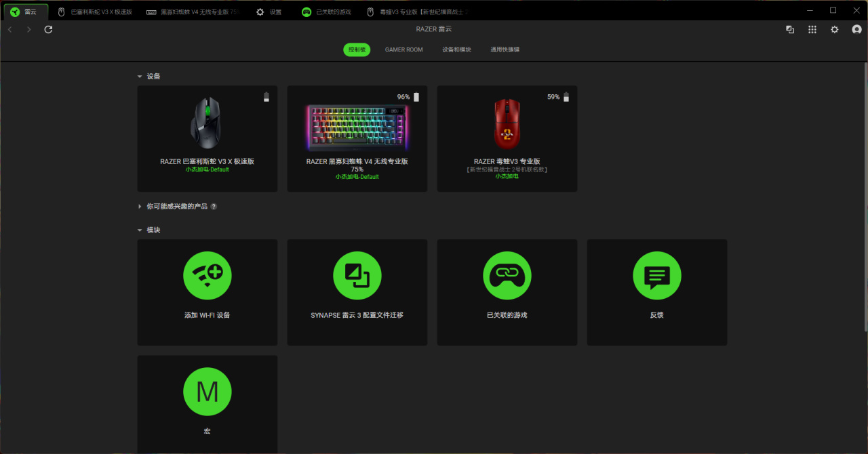Switch to the 已关联的游戏 window tab
The height and width of the screenshot is (454, 868).
[x=327, y=12]
